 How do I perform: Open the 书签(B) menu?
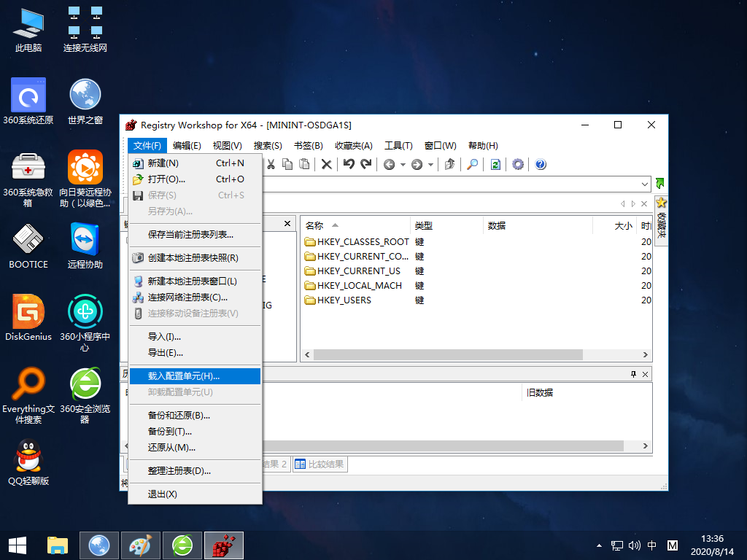point(309,146)
